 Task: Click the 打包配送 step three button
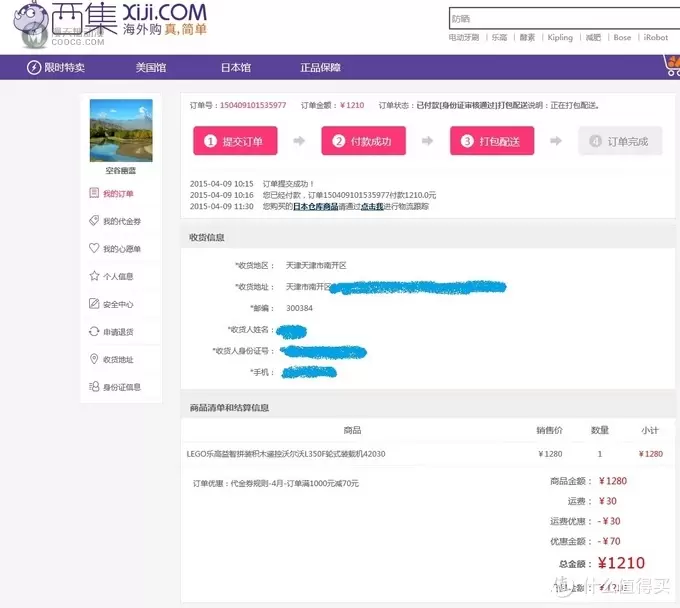tap(492, 141)
